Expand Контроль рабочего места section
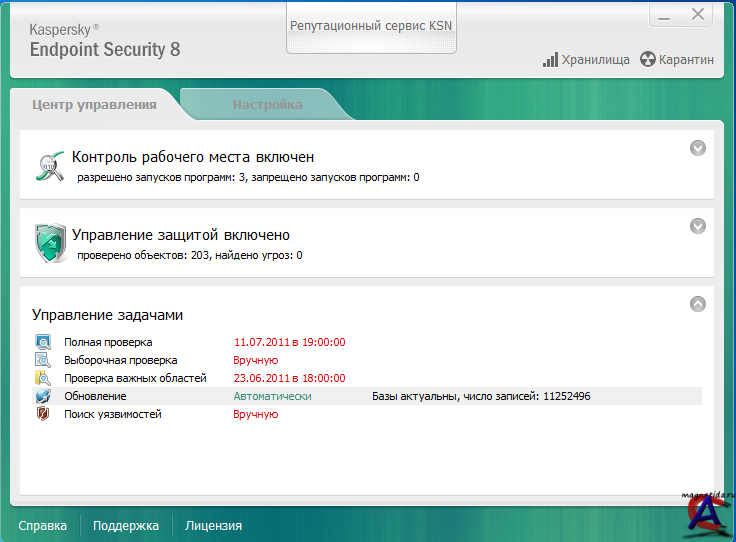The image size is (736, 542). pos(698,148)
